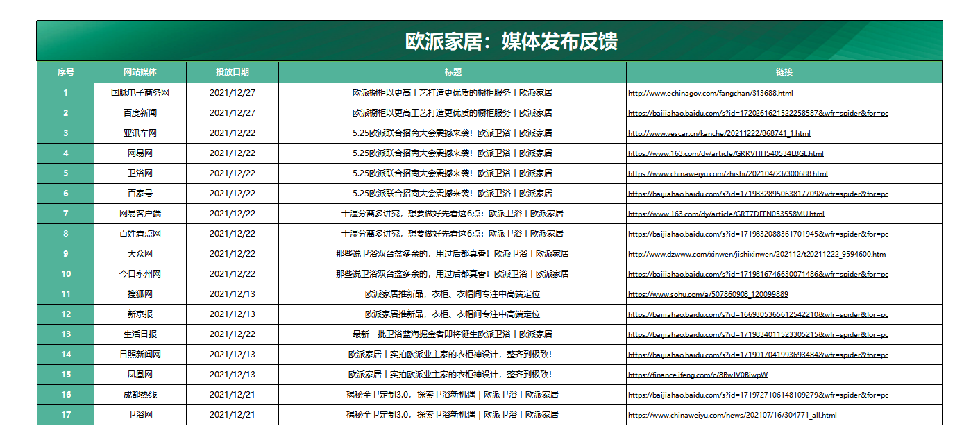Click the 网站媒体 column header

click(140, 72)
